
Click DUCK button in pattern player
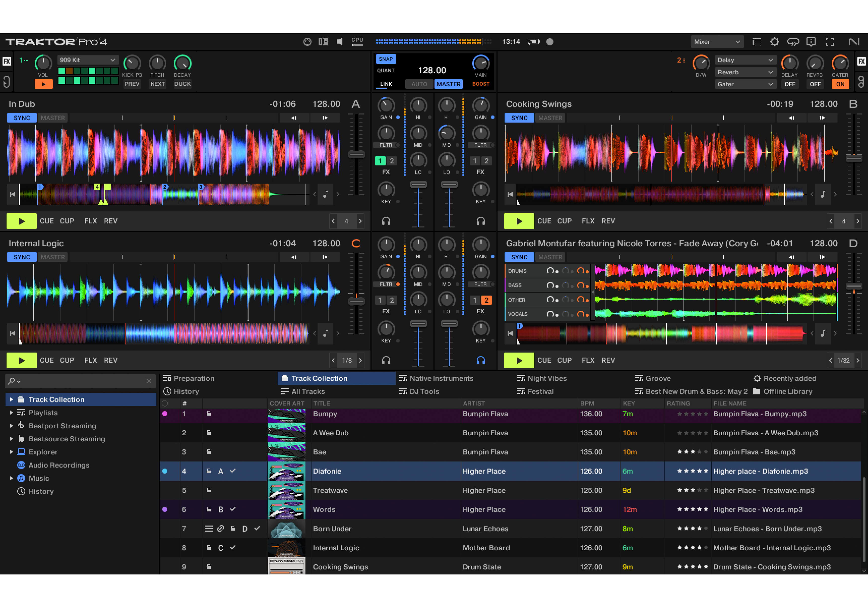[x=182, y=84]
